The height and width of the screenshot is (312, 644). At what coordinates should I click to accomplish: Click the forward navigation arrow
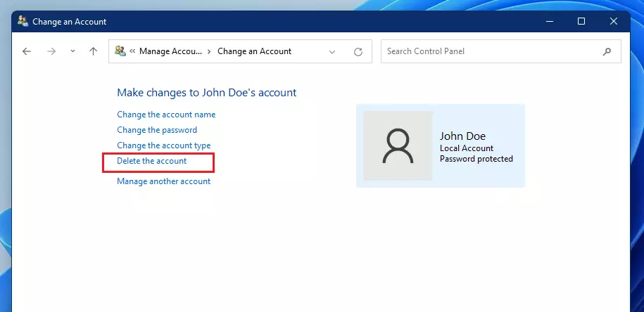coord(51,51)
